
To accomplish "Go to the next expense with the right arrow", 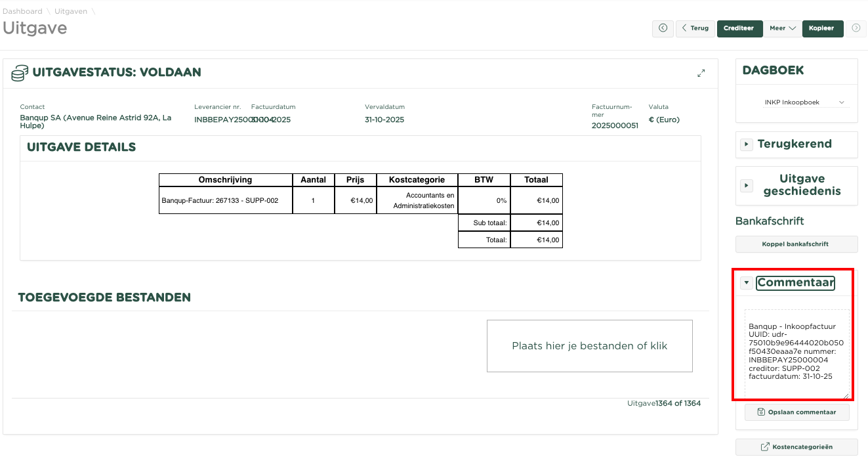I will click(x=856, y=28).
